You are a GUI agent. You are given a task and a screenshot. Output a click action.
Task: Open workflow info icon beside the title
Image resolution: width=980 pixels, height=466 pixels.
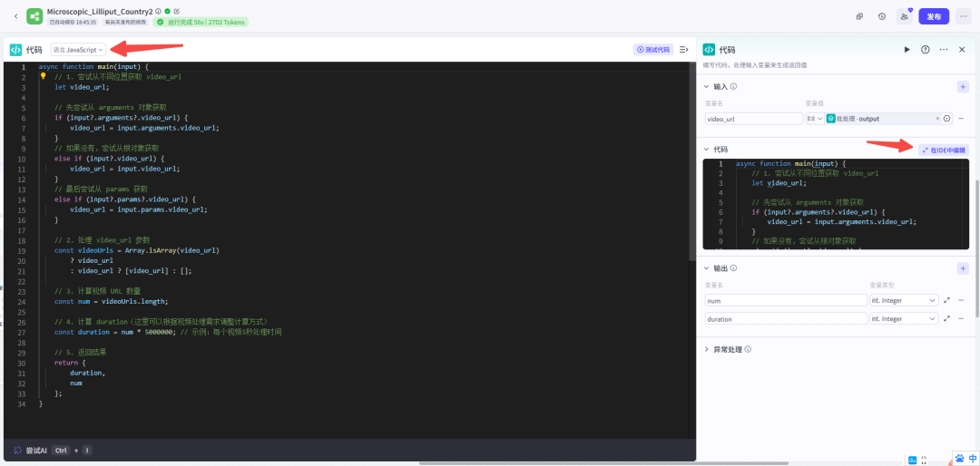pyautogui.click(x=158, y=11)
